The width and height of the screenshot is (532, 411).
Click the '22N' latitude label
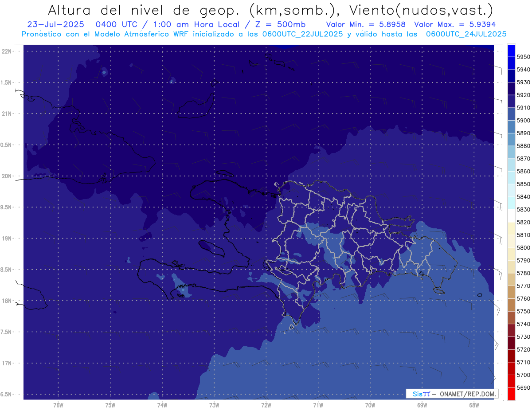click(7, 51)
